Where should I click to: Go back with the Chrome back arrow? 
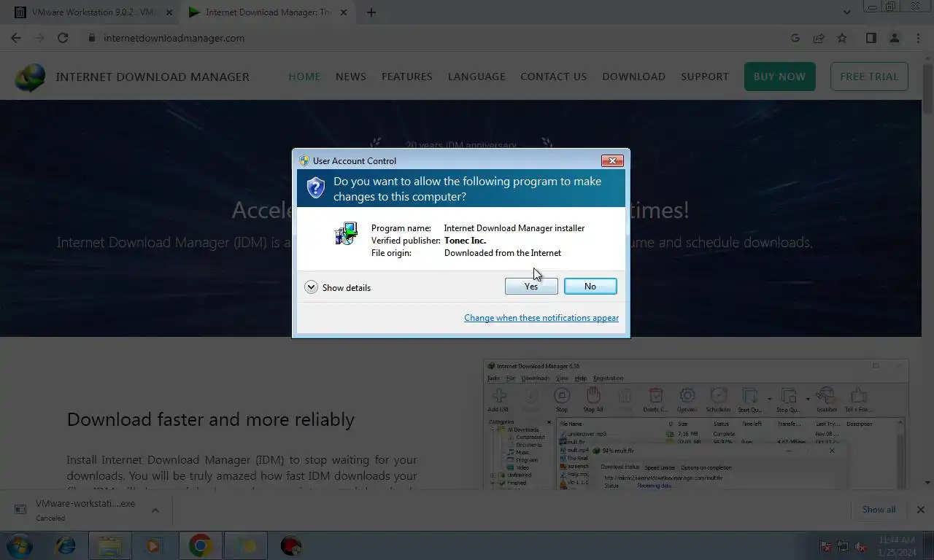[16, 38]
